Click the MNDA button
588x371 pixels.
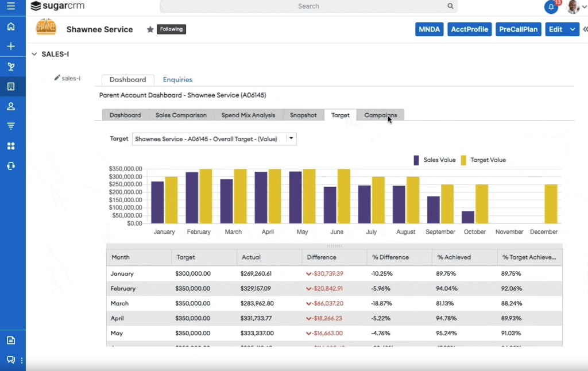[x=429, y=29]
